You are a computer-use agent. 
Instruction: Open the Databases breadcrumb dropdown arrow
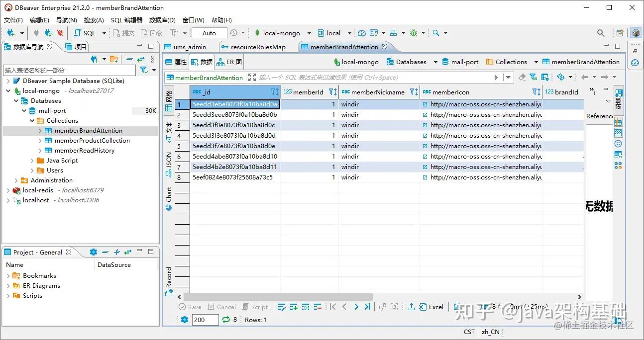435,62
